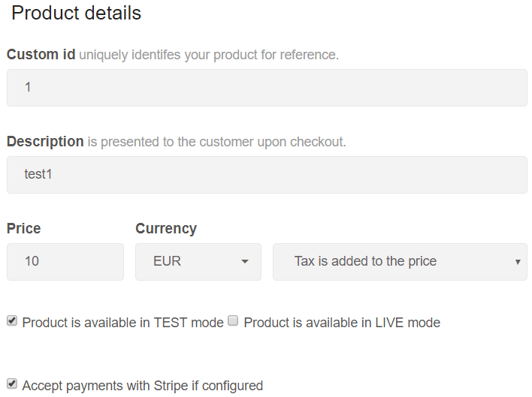Click the 'Product is available in LIVE mode' label
This screenshot has height=397, width=532.
[342, 323]
